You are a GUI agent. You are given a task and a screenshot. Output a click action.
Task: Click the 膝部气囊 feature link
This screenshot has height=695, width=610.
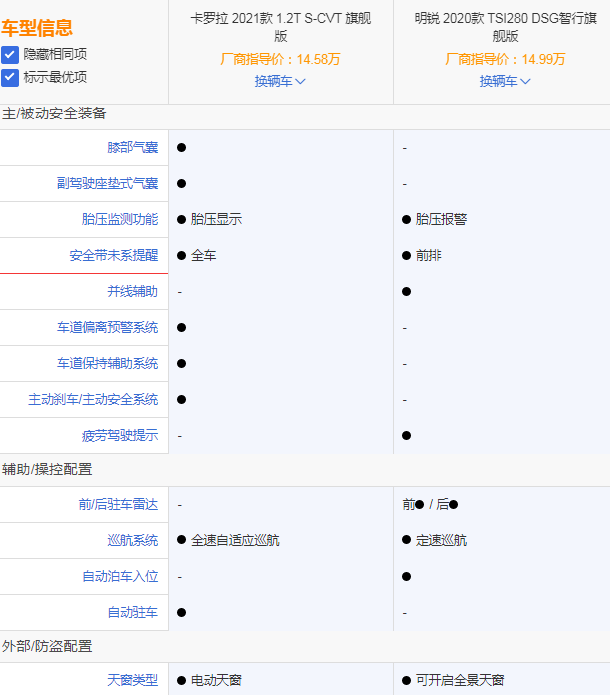[132, 148]
